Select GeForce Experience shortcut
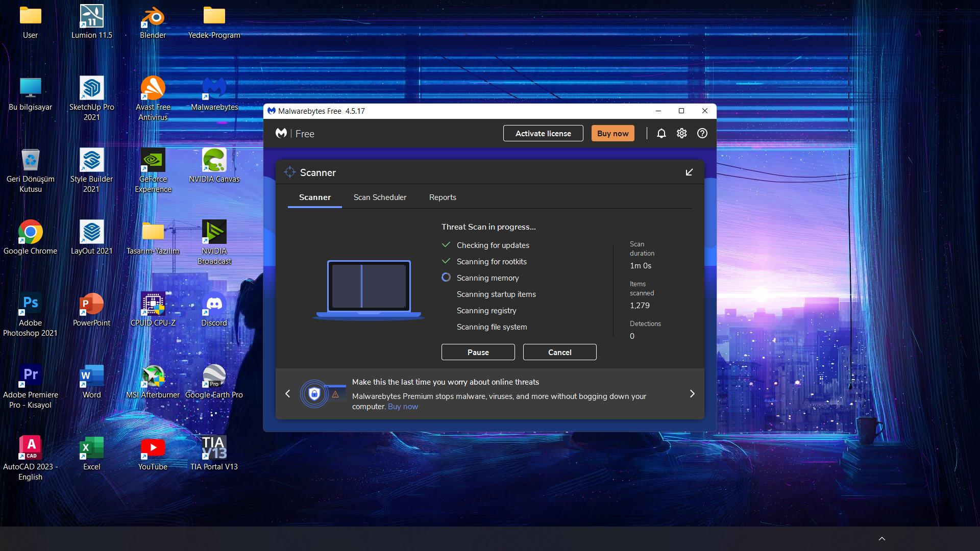 [153, 171]
